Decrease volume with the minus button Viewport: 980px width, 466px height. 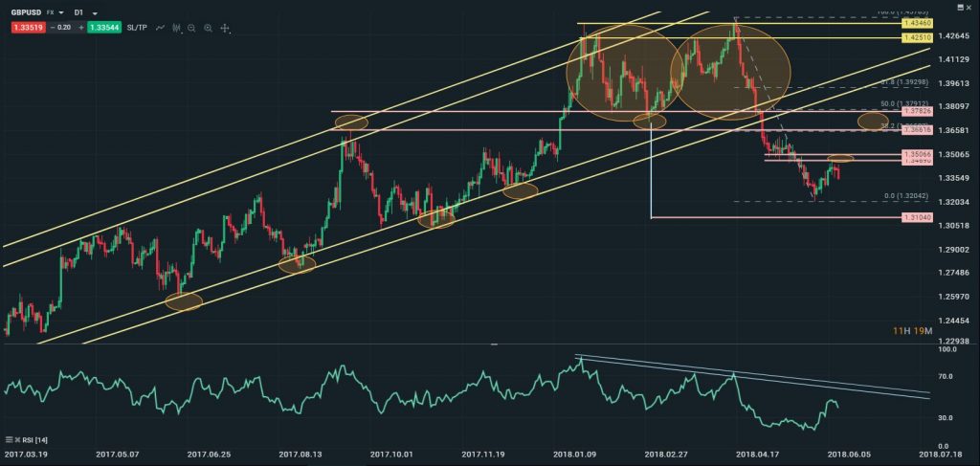coord(52,28)
